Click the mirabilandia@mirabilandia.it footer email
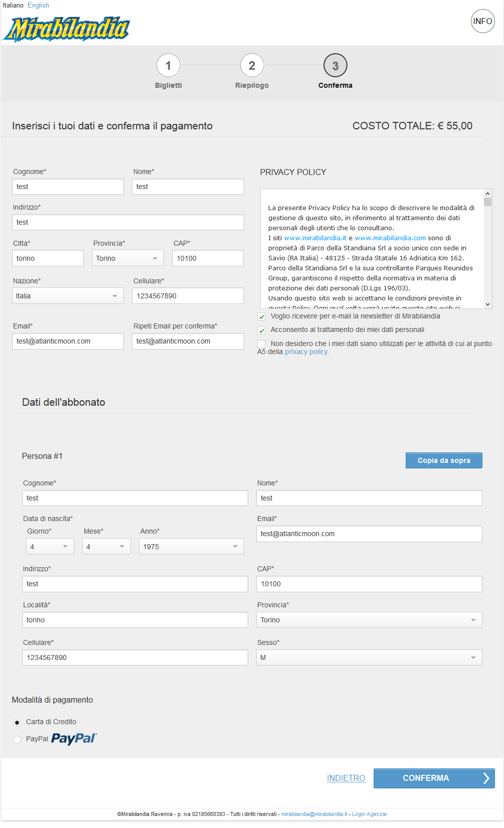This screenshot has height=828, width=504. 314,814
